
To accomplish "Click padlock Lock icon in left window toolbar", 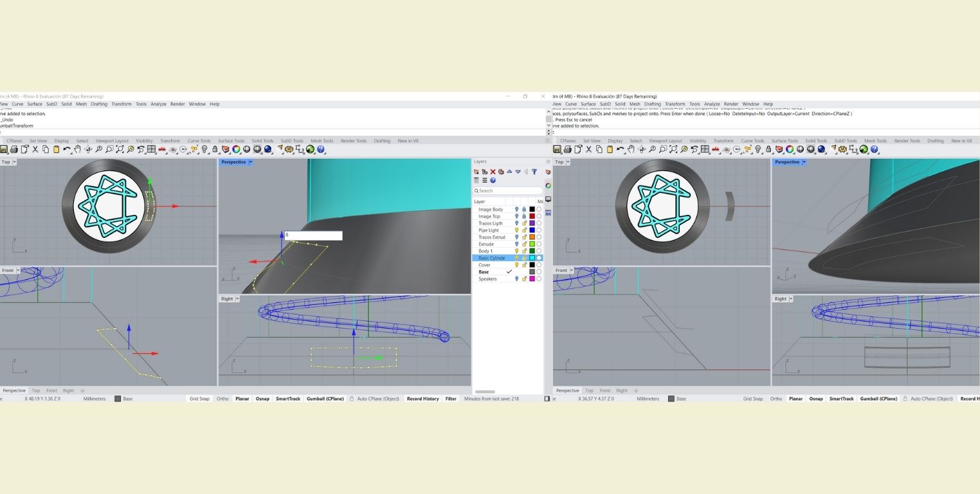I will (215, 149).
